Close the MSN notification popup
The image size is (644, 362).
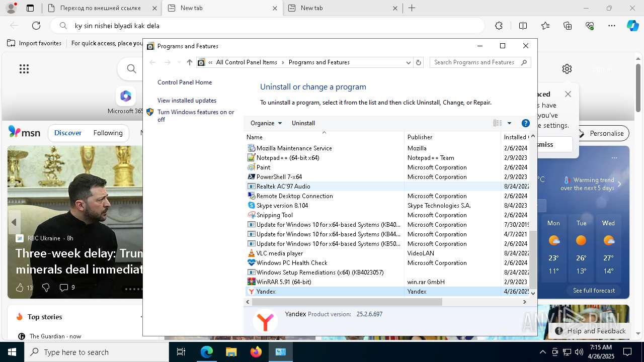(568, 94)
